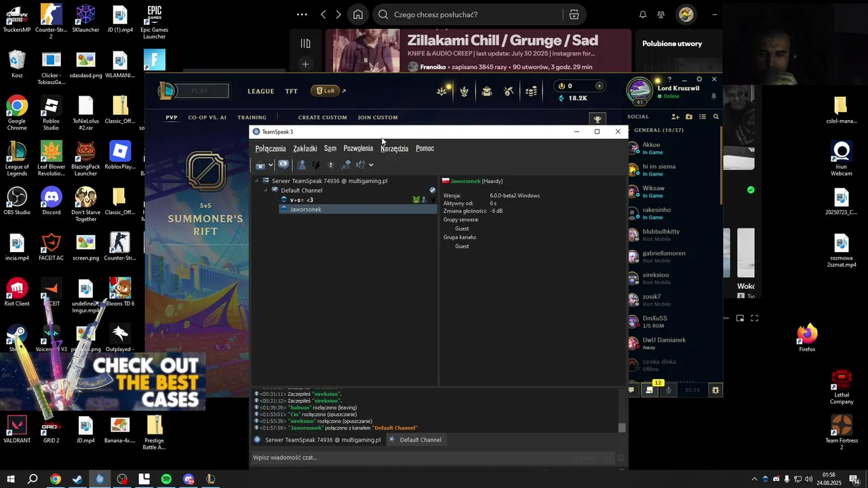This screenshot has width=868, height=488.
Task: Toggle the Away status icon in TeamSpeak toolbar
Action: pyautogui.click(x=316, y=165)
